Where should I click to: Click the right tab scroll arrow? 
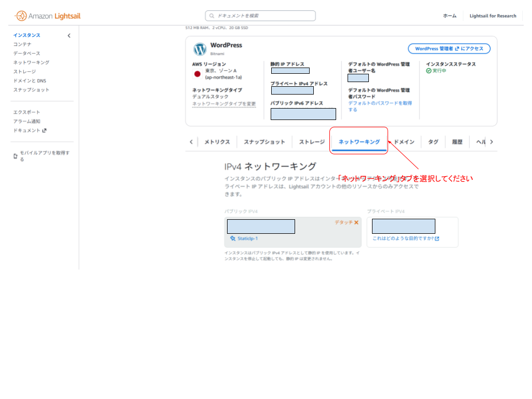491,141
